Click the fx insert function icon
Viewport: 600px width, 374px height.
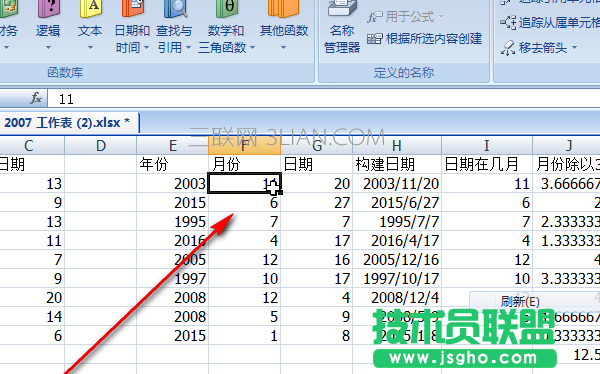click(36, 98)
